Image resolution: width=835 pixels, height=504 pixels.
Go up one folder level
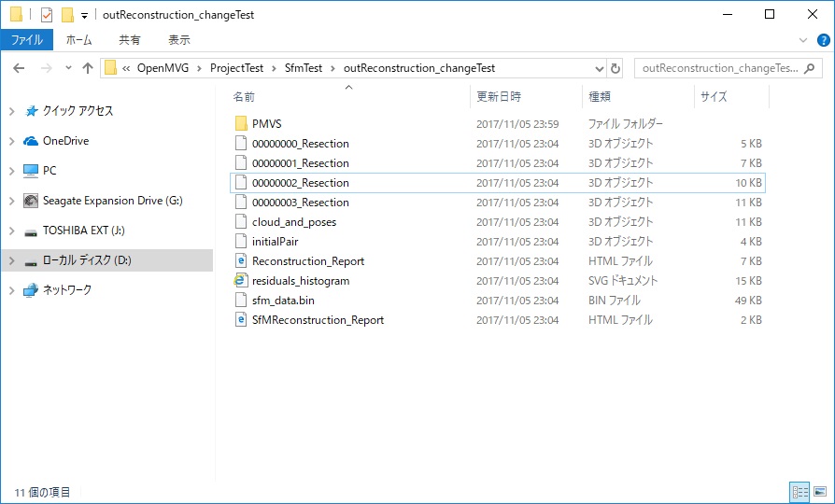88,68
